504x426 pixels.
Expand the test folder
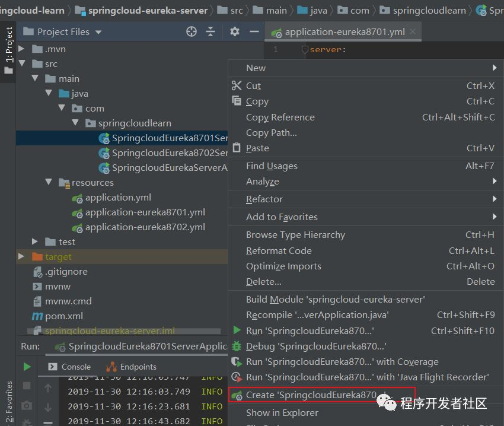click(35, 241)
